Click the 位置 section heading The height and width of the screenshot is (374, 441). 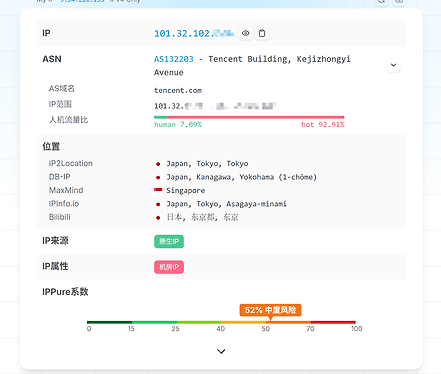[51, 146]
